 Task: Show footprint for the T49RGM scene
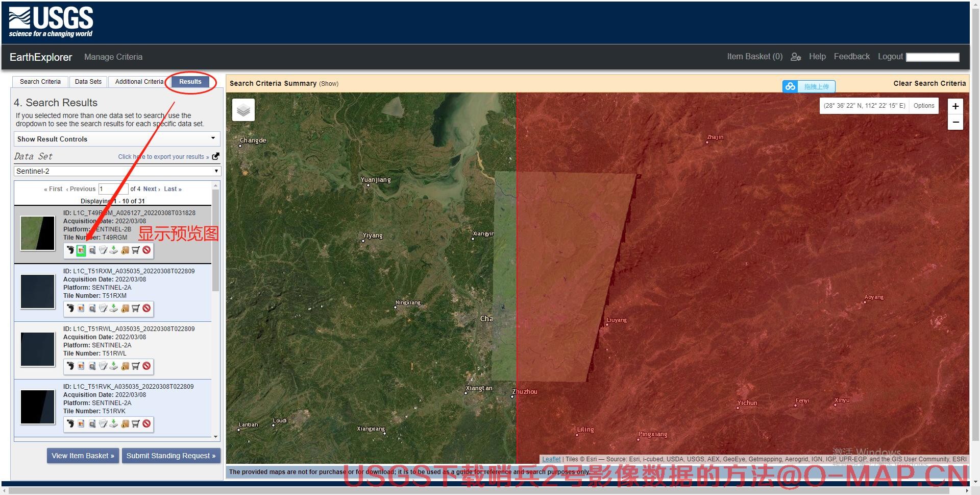click(x=70, y=250)
